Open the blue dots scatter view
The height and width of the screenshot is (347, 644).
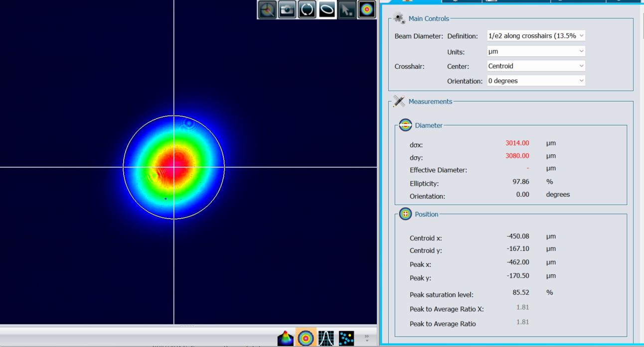click(346, 338)
